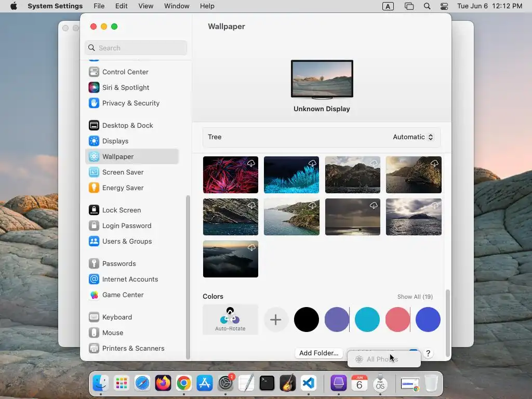Select the Auto-Rotate colors option
532x399 pixels.
(230, 320)
